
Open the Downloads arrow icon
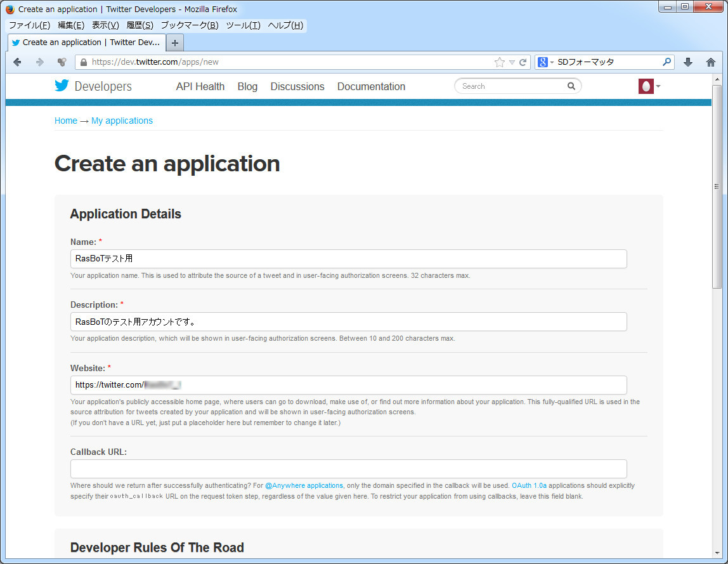688,62
